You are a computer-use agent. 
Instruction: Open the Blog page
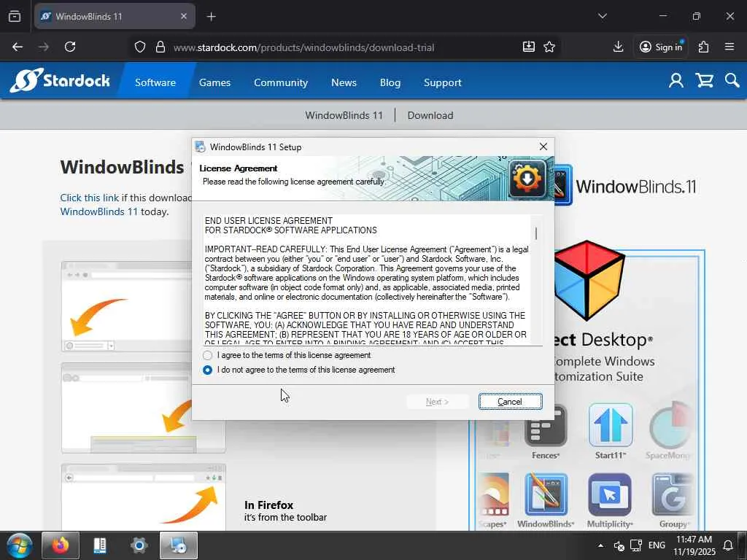pos(390,82)
